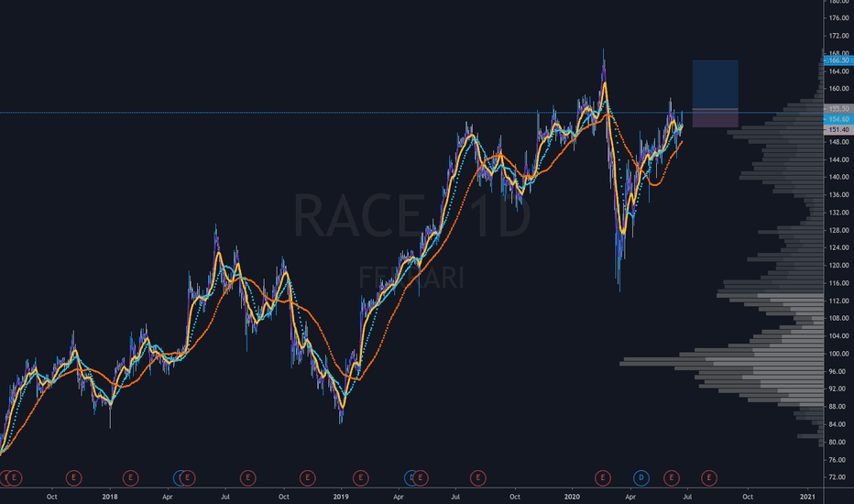
Task: Click the 100.00 price axis label
Action: pyautogui.click(x=838, y=354)
